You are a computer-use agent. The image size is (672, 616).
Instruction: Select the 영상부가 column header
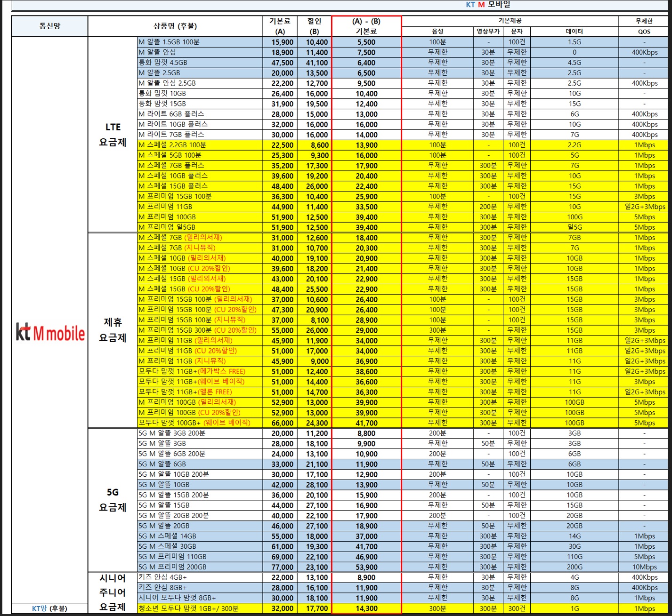[488, 32]
